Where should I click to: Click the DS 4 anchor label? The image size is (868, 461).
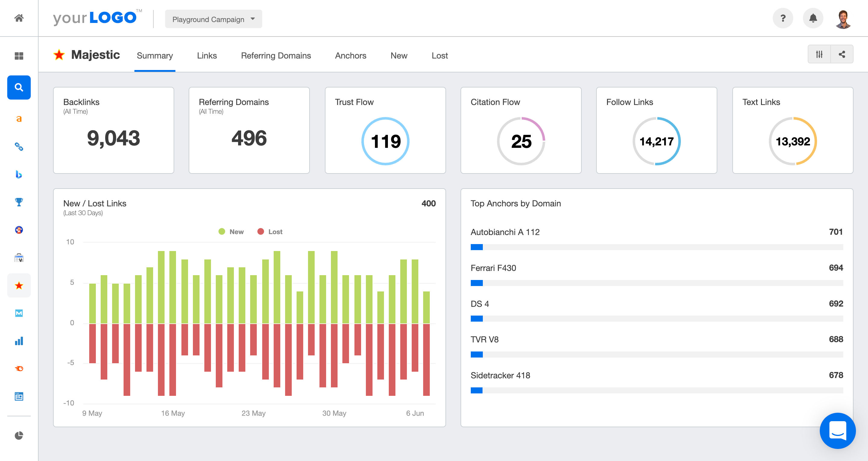(x=480, y=304)
